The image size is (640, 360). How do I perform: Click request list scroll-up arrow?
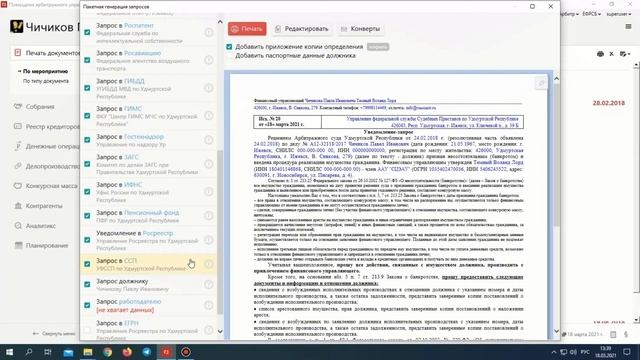point(220,22)
